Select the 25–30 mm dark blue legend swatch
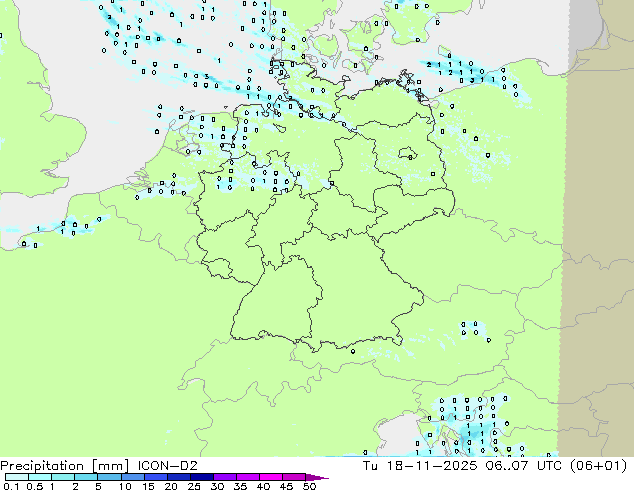The height and width of the screenshot is (490, 634). [x=202, y=477]
